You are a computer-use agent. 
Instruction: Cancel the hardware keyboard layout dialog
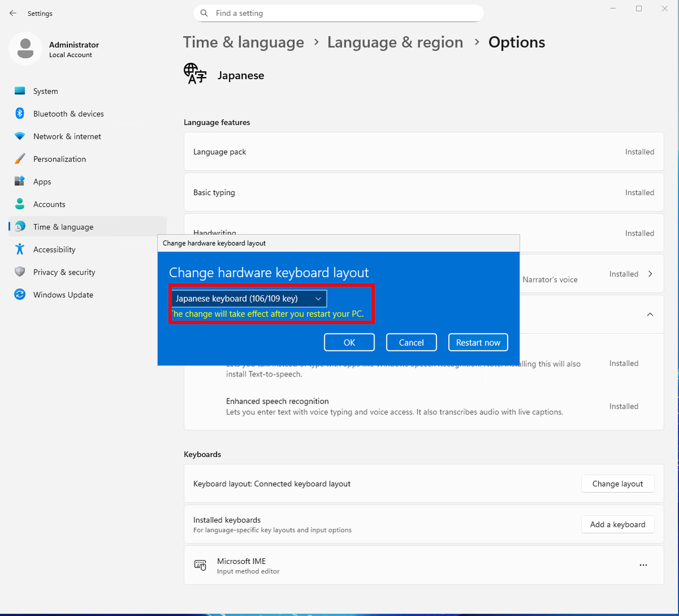tap(411, 342)
